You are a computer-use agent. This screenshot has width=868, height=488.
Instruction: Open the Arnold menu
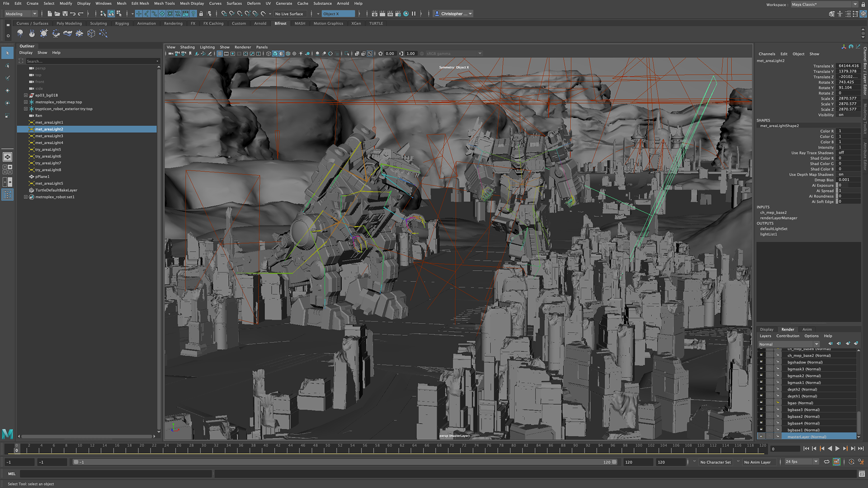(x=343, y=3)
